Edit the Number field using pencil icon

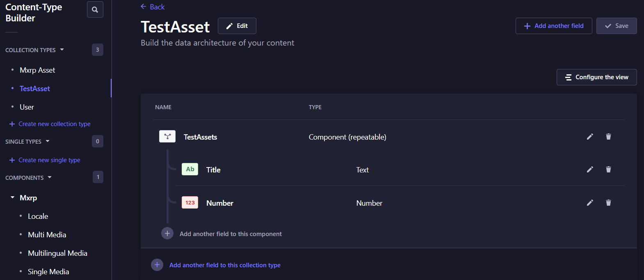click(x=590, y=203)
